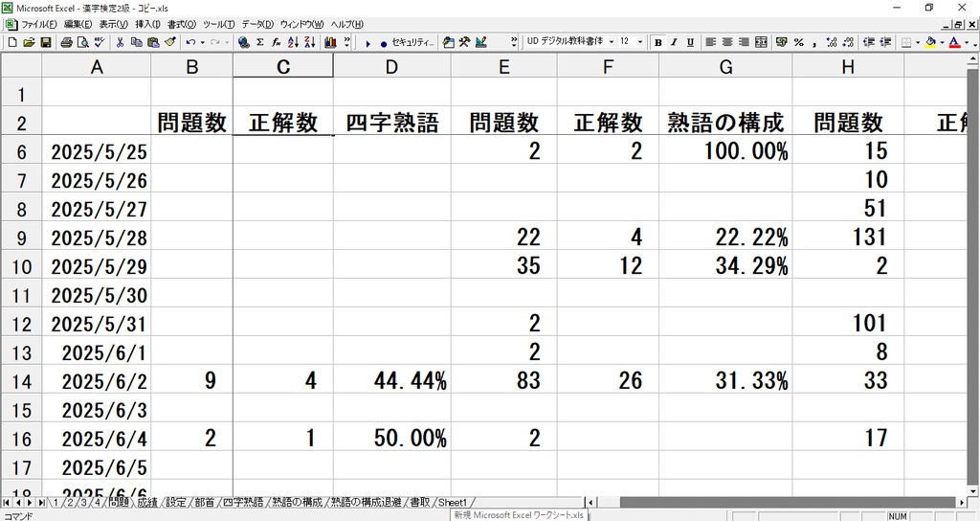Undo the last action
Viewport: 980px width, 521px height.
tap(190, 42)
